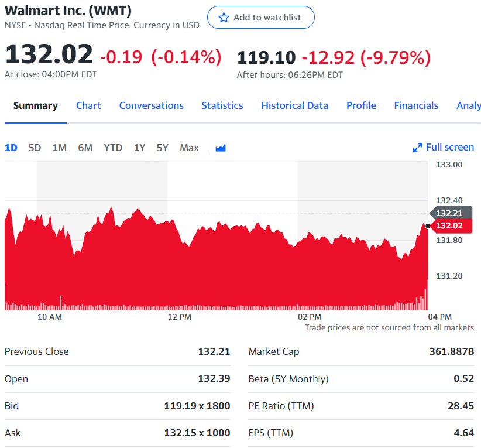
Task: Open the Full screen chart link
Action: pyautogui.click(x=444, y=148)
